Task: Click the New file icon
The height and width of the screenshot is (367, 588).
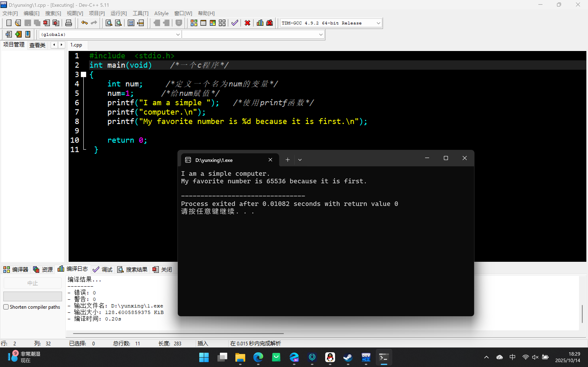Action: (9, 23)
